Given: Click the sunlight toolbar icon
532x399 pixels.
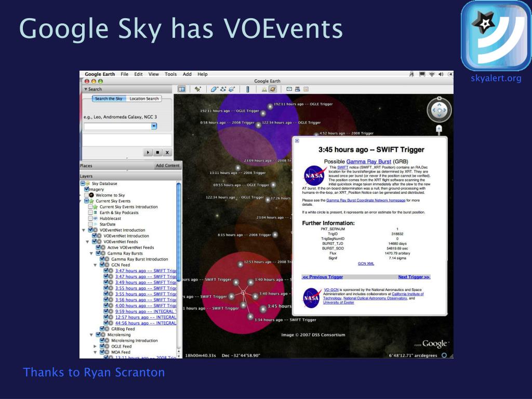Looking at the screenshot, I should pyautogui.click(x=264, y=89).
